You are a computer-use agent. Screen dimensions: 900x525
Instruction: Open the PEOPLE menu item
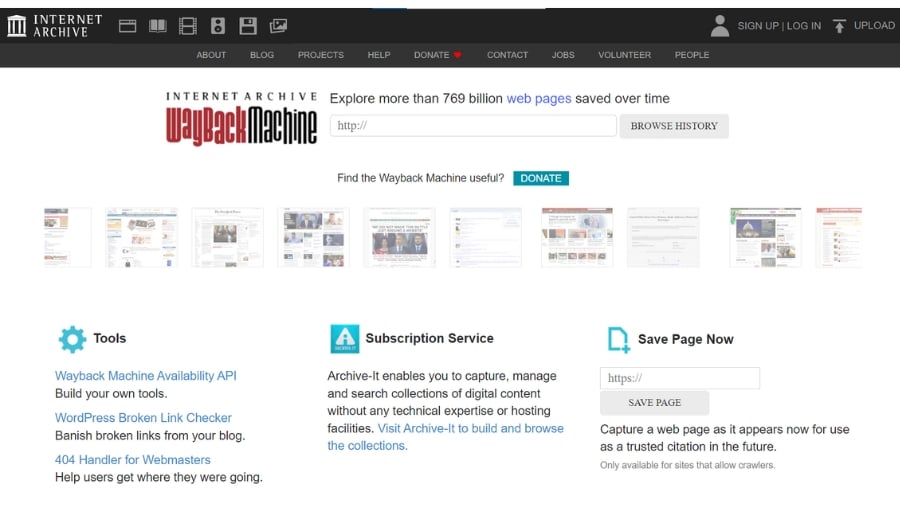pyautogui.click(x=692, y=55)
